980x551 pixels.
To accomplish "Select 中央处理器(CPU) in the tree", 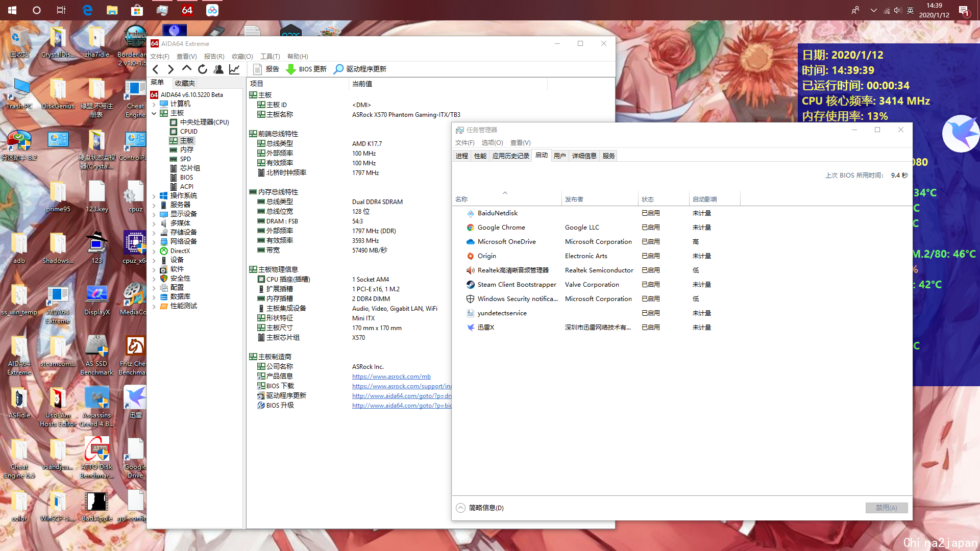I will [x=200, y=122].
